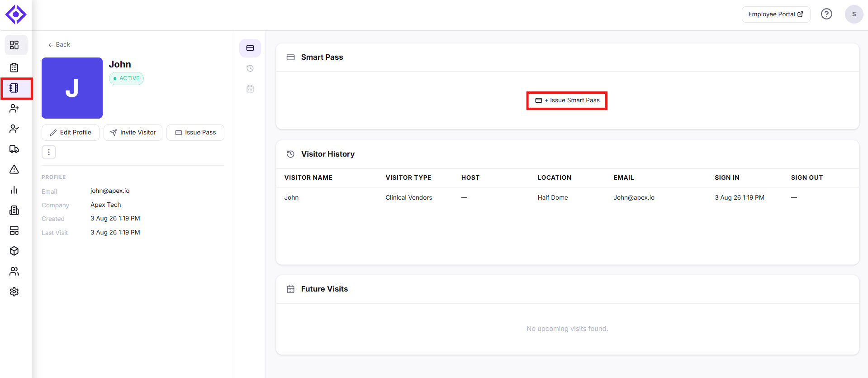Image resolution: width=868 pixels, height=378 pixels.
Task: Open the users group icon in sidebar
Action: pyautogui.click(x=14, y=271)
